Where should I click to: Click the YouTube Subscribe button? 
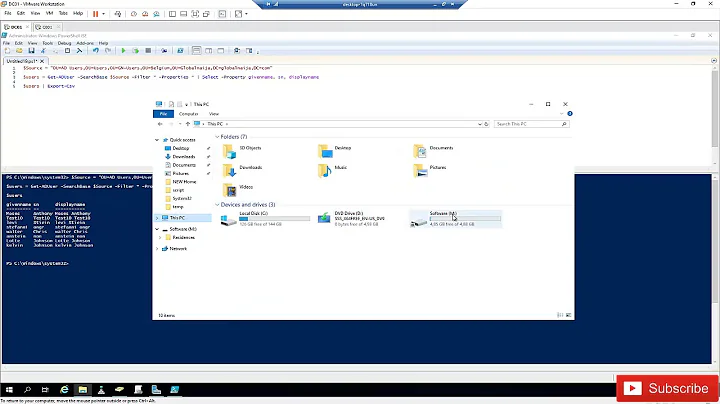point(664,388)
